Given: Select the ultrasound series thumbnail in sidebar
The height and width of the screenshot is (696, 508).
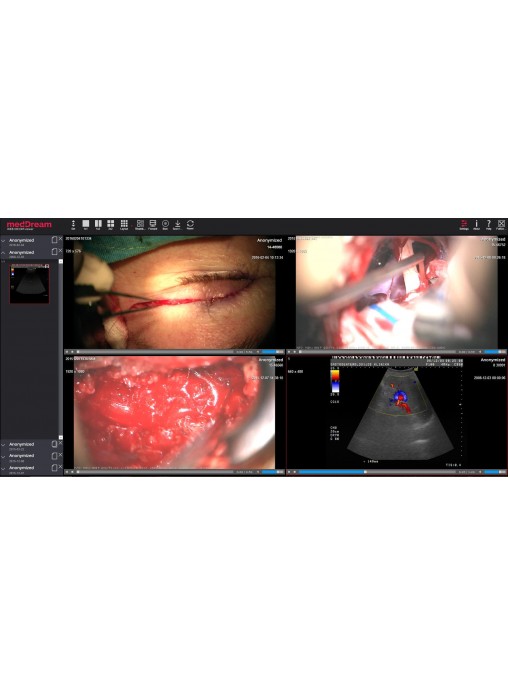Looking at the screenshot, I should [x=29, y=284].
